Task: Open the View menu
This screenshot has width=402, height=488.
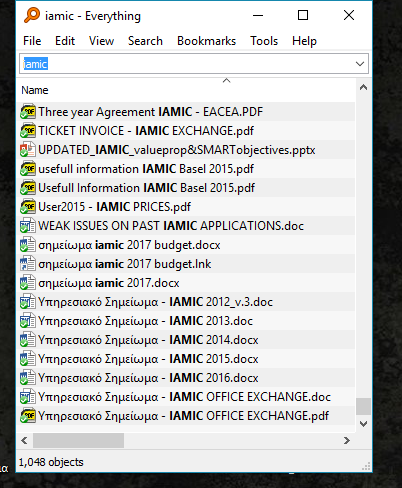Action: tap(101, 41)
